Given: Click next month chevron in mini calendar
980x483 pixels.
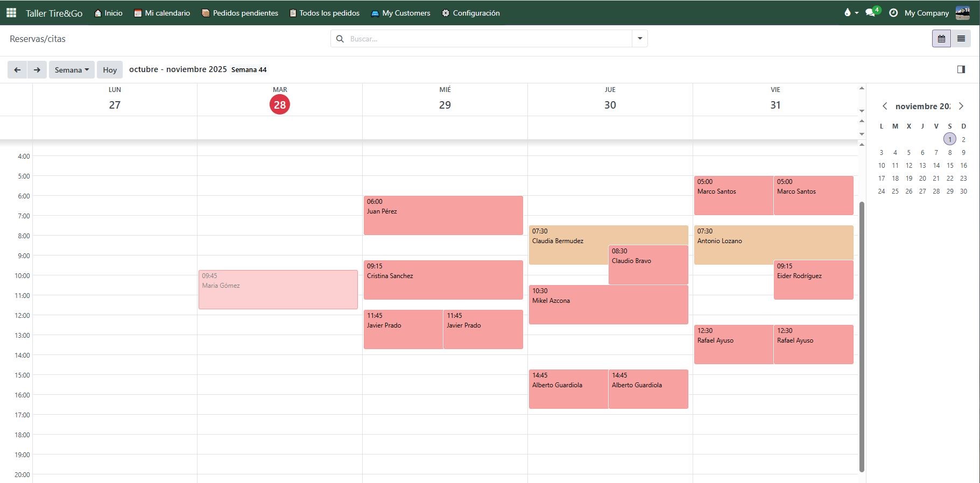Looking at the screenshot, I should pos(961,106).
